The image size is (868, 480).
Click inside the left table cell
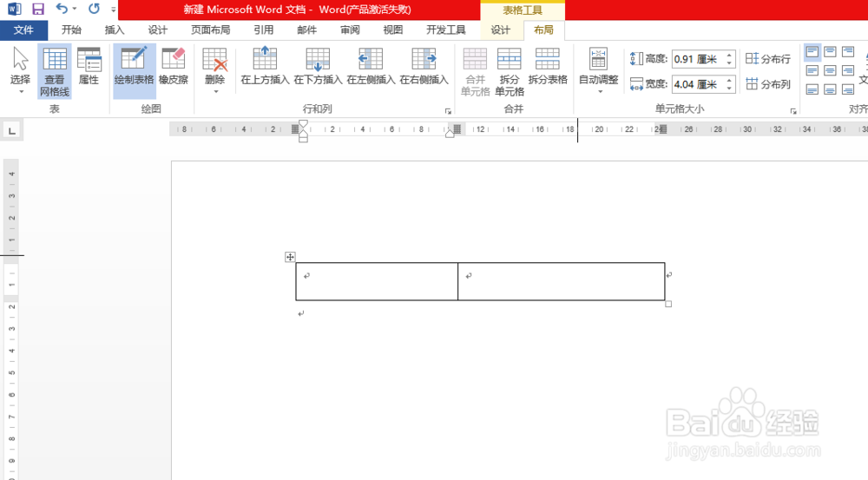pos(377,282)
